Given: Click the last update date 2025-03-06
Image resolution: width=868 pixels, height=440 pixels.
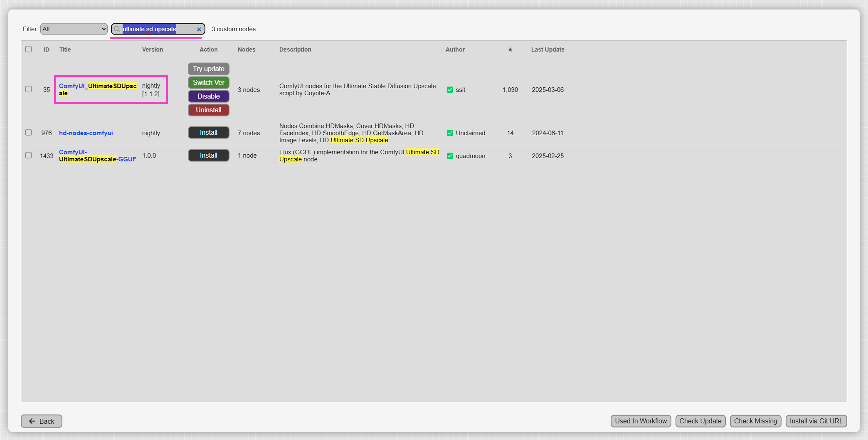Looking at the screenshot, I should click(548, 90).
